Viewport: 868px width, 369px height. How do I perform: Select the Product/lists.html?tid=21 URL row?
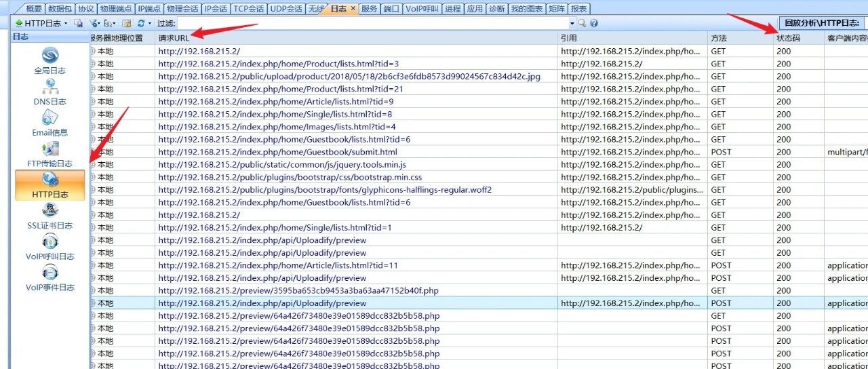tap(281, 89)
